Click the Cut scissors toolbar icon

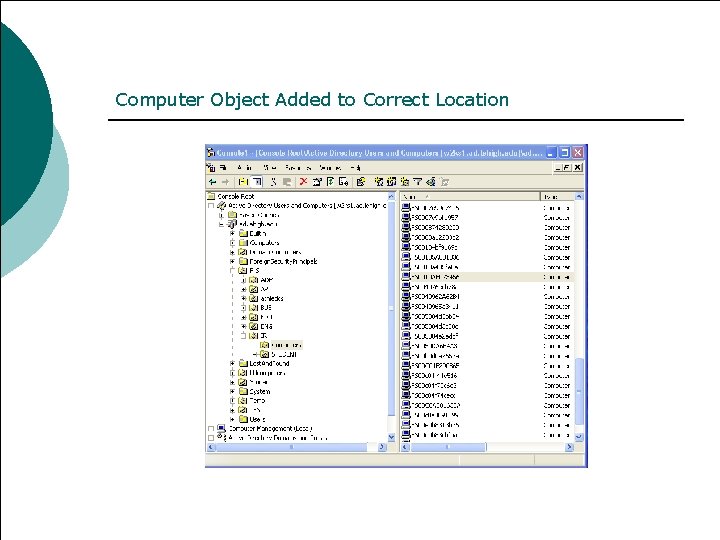click(274, 182)
